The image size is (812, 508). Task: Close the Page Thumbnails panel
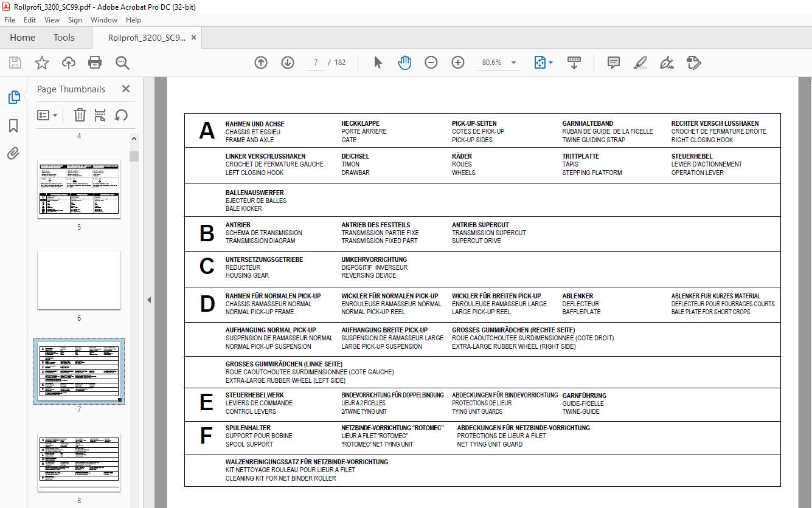[126, 89]
